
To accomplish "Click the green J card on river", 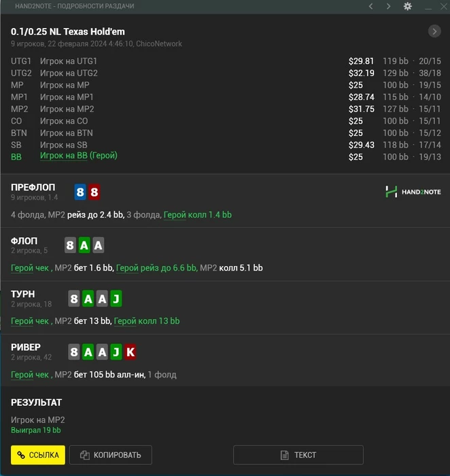I will (116, 352).
